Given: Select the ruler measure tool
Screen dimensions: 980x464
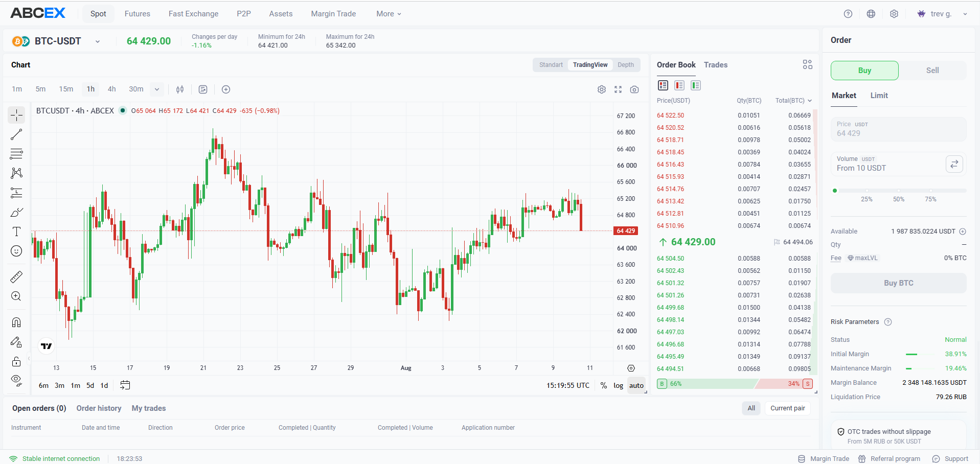Looking at the screenshot, I should 16,277.
